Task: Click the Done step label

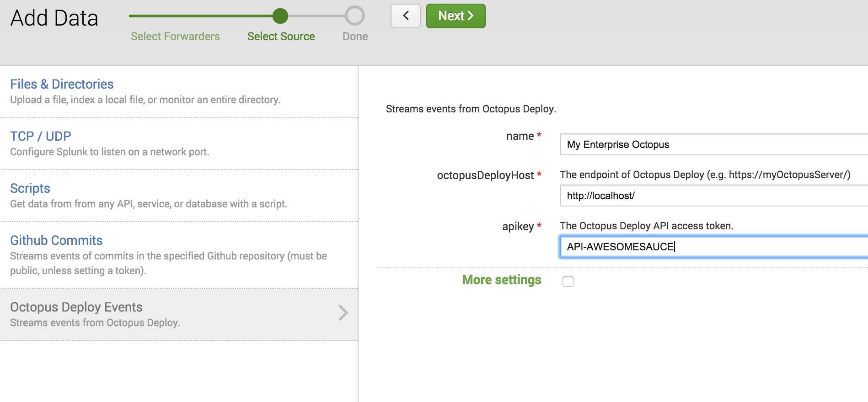Action: (355, 37)
